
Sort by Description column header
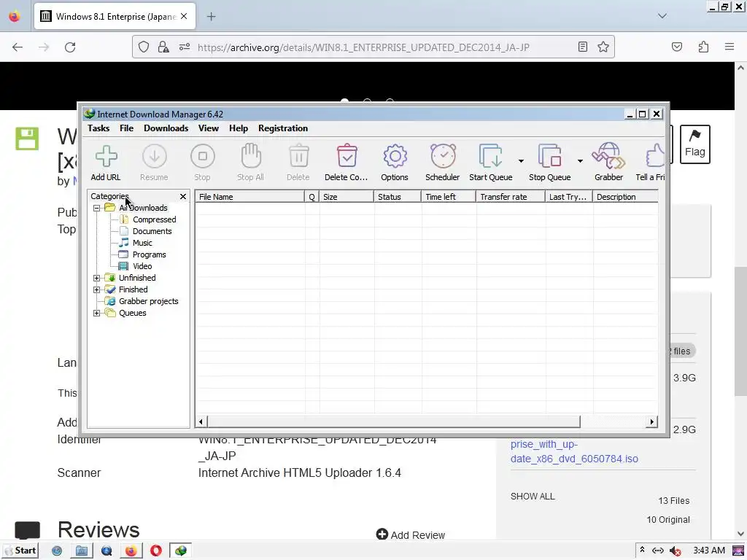click(x=625, y=197)
